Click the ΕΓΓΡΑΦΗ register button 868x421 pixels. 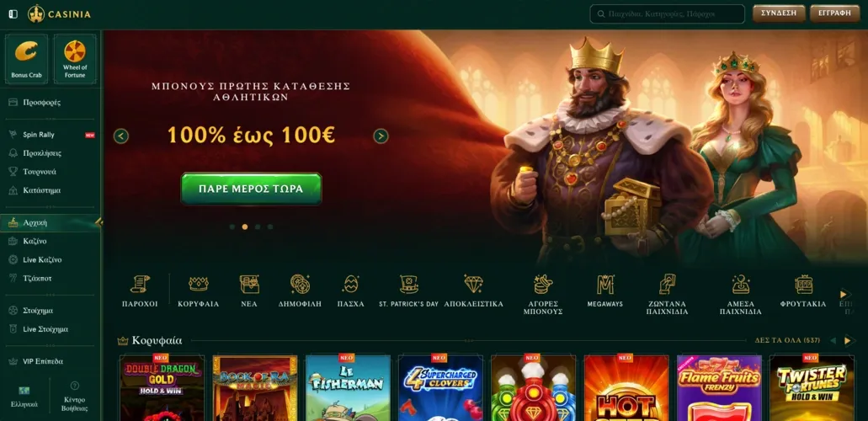coord(835,13)
